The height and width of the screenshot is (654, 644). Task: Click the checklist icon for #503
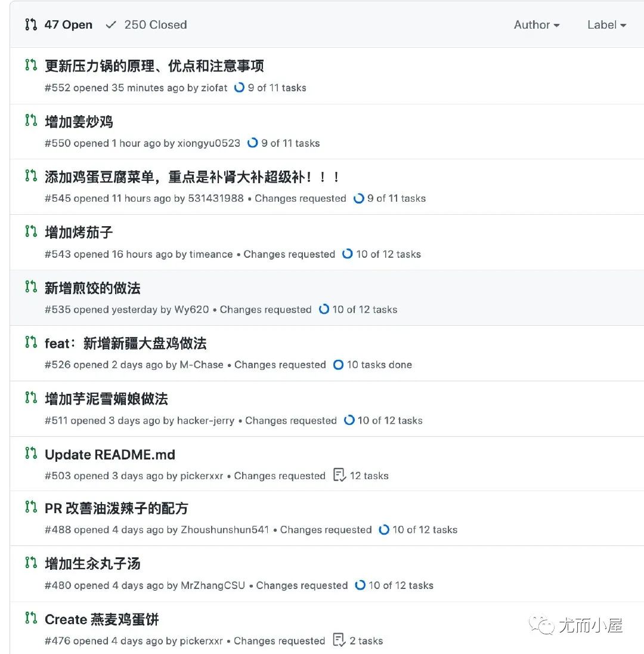click(339, 475)
